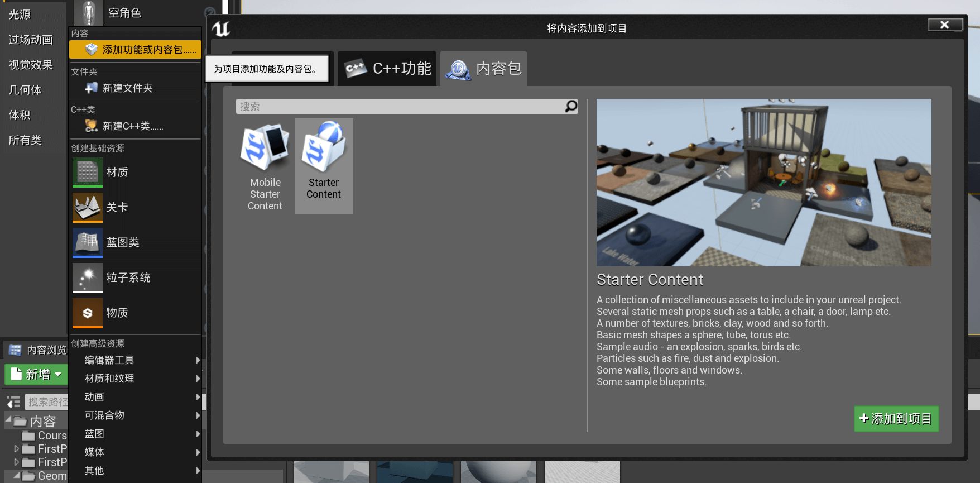Expand the 动画 submenu

click(x=135, y=397)
